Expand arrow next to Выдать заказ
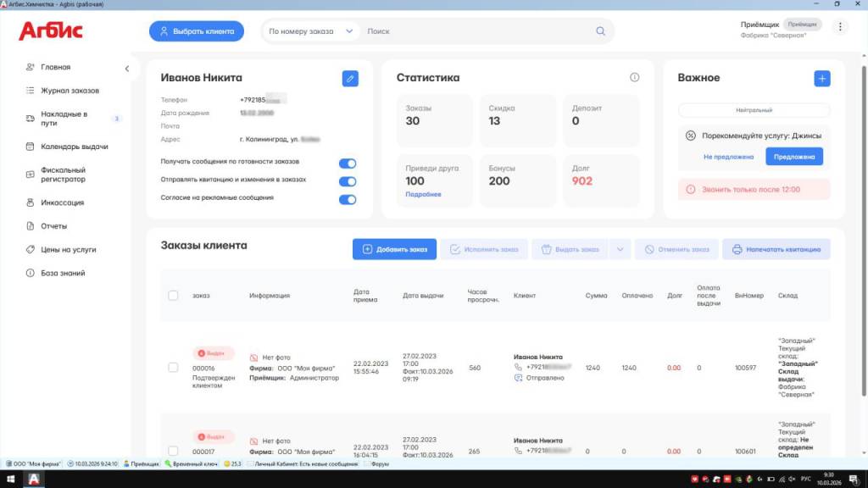The width and height of the screenshot is (868, 488). point(620,249)
